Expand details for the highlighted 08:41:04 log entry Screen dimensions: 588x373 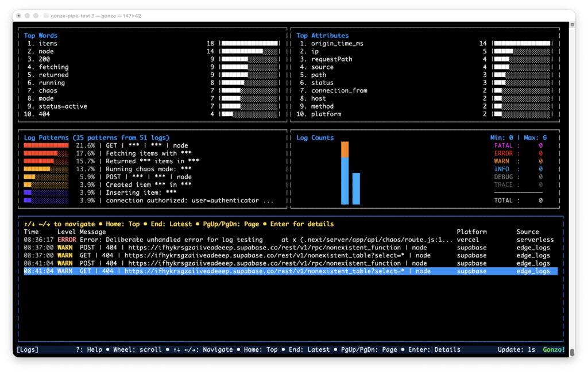(x=230, y=271)
